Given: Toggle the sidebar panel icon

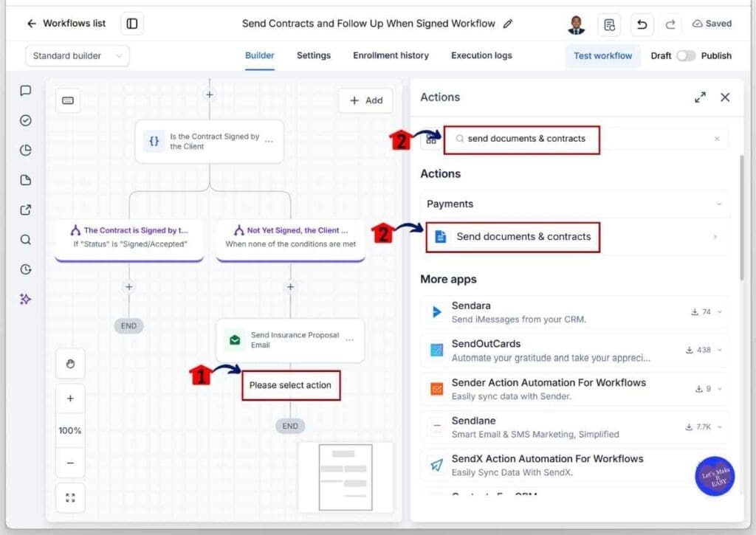Looking at the screenshot, I should tap(131, 24).
